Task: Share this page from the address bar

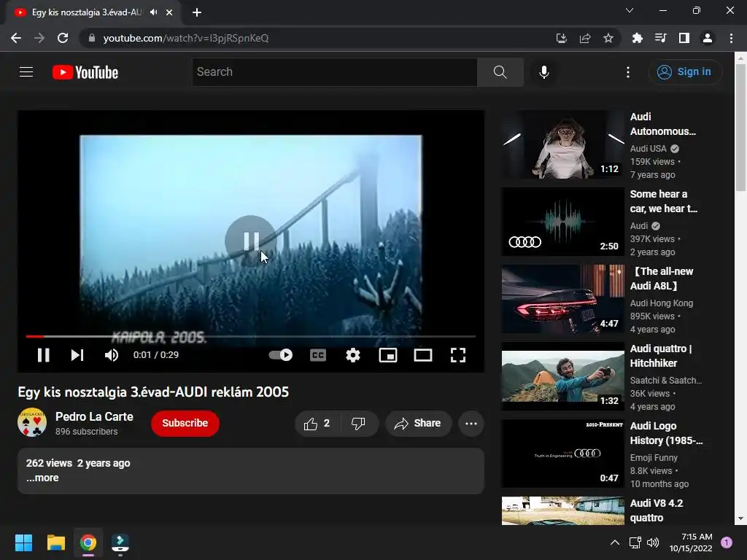Action: [585, 38]
